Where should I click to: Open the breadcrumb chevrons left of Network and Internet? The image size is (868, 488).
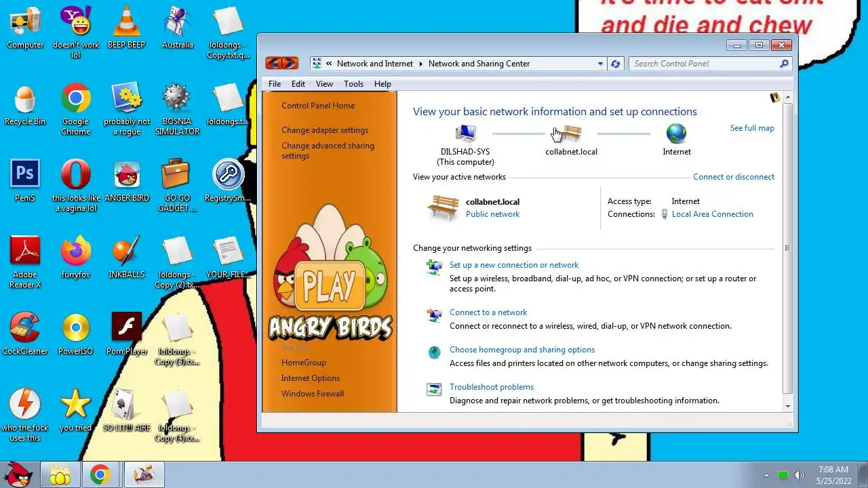tap(329, 64)
